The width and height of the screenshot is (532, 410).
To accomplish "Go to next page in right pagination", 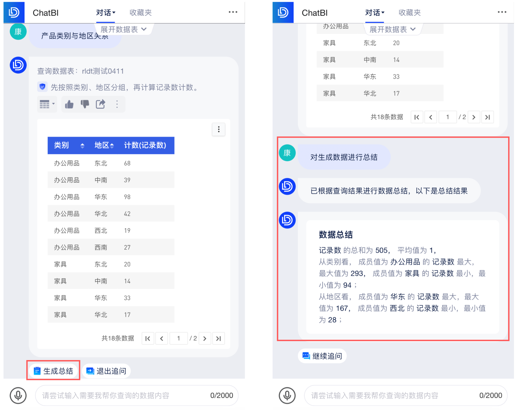I will (474, 117).
